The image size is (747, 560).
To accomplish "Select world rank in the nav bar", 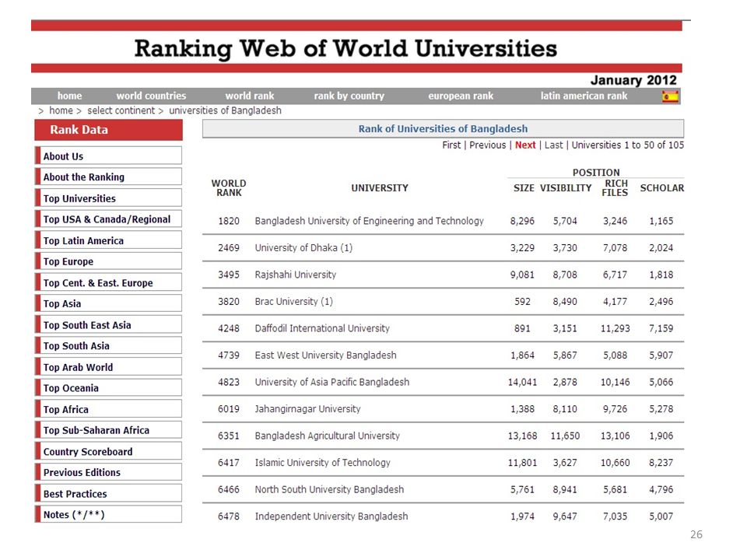I will click(x=250, y=96).
